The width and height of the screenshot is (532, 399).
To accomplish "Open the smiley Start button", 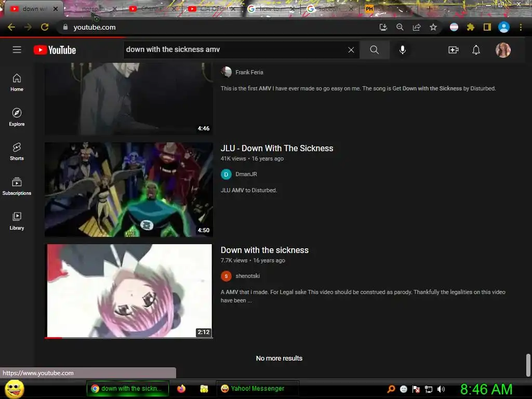I will [14, 389].
